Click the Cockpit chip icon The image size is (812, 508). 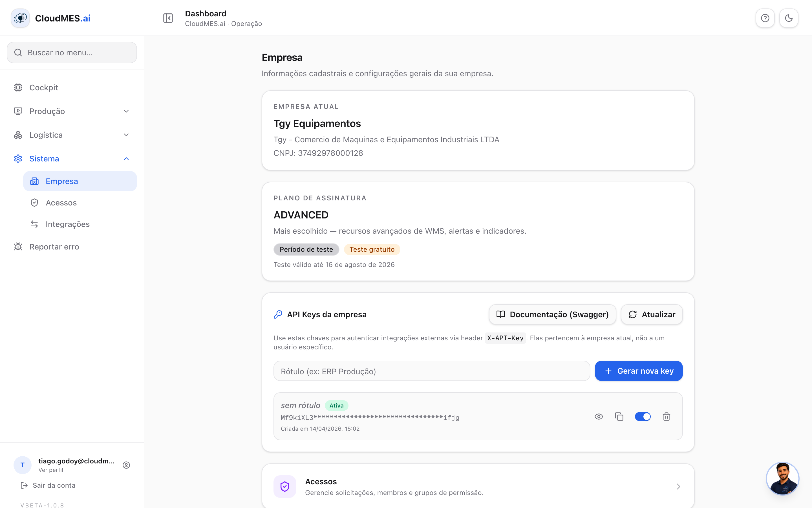click(18, 87)
